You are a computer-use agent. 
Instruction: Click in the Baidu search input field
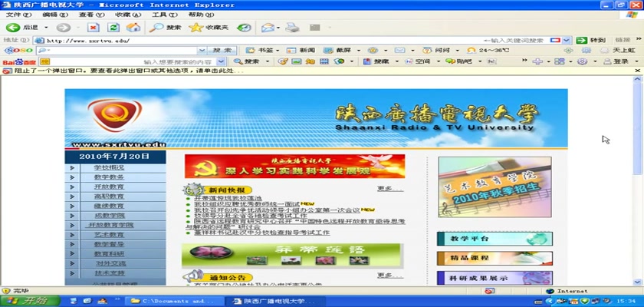133,61
